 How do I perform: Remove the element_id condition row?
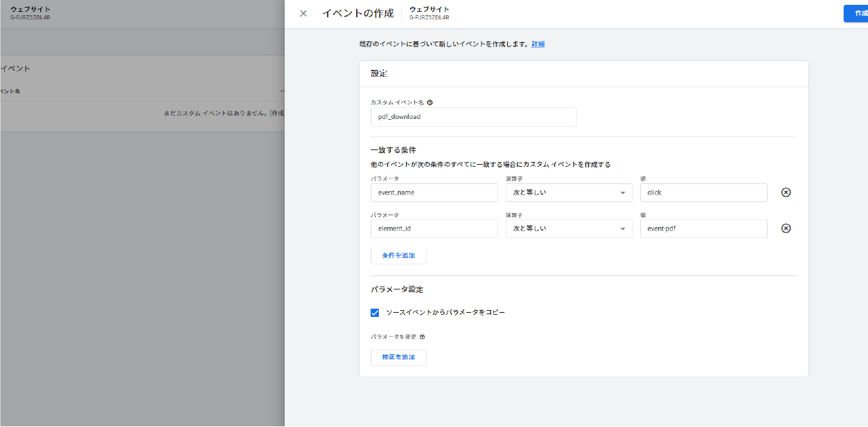pyautogui.click(x=786, y=228)
